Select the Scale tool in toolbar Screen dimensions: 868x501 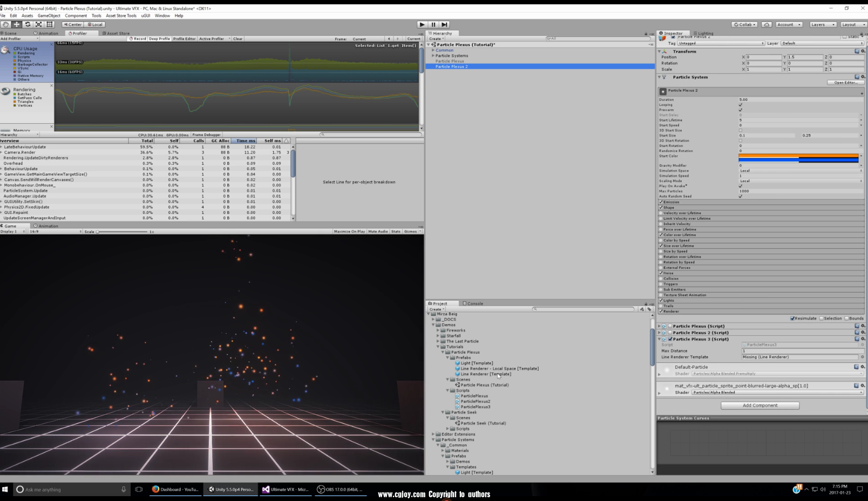point(39,24)
